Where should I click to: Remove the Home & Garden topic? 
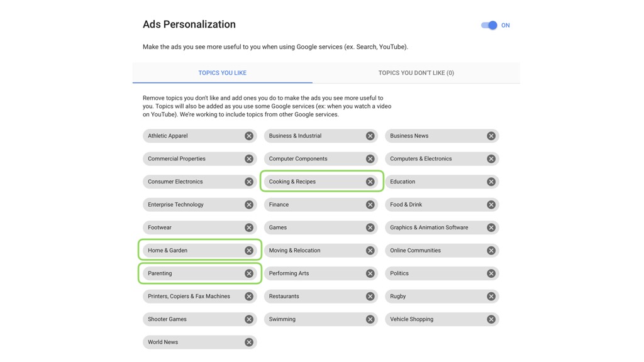point(249,250)
